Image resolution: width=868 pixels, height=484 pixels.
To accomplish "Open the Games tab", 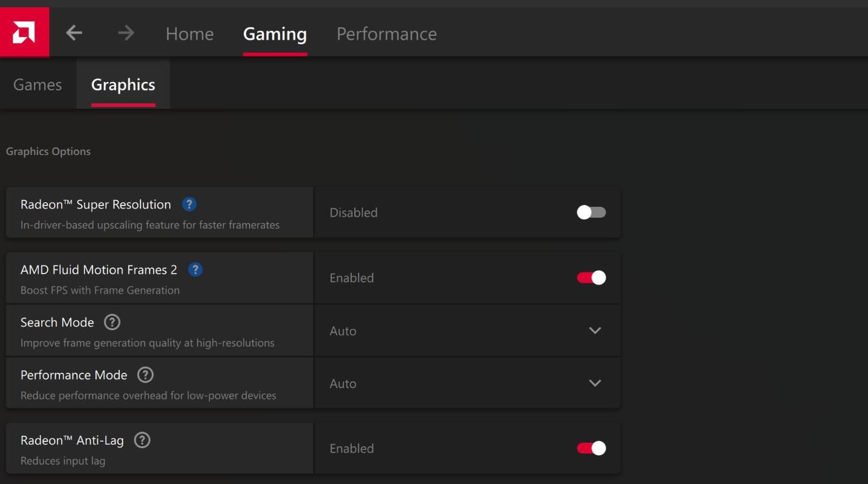I will click(37, 85).
